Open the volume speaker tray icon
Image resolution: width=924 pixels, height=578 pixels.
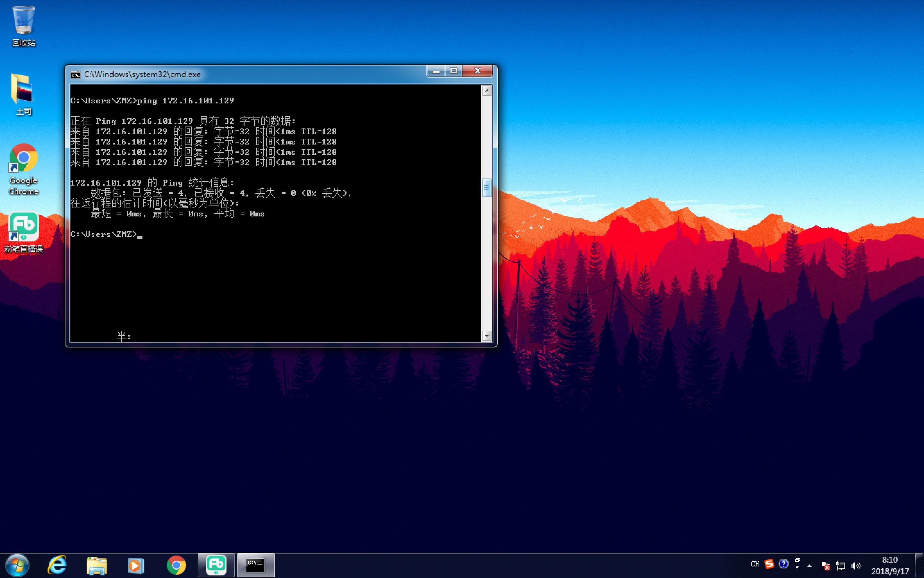[856, 565]
